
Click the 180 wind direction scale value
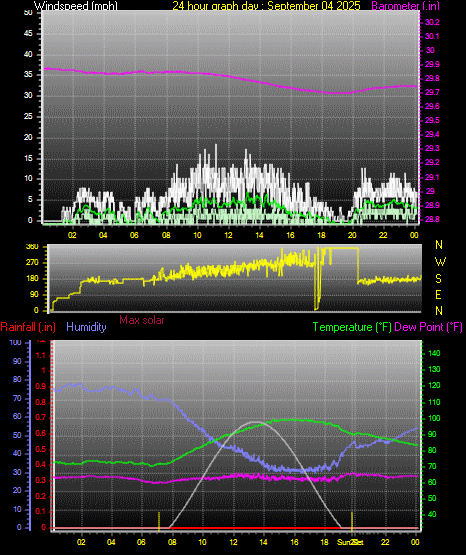pos(32,279)
